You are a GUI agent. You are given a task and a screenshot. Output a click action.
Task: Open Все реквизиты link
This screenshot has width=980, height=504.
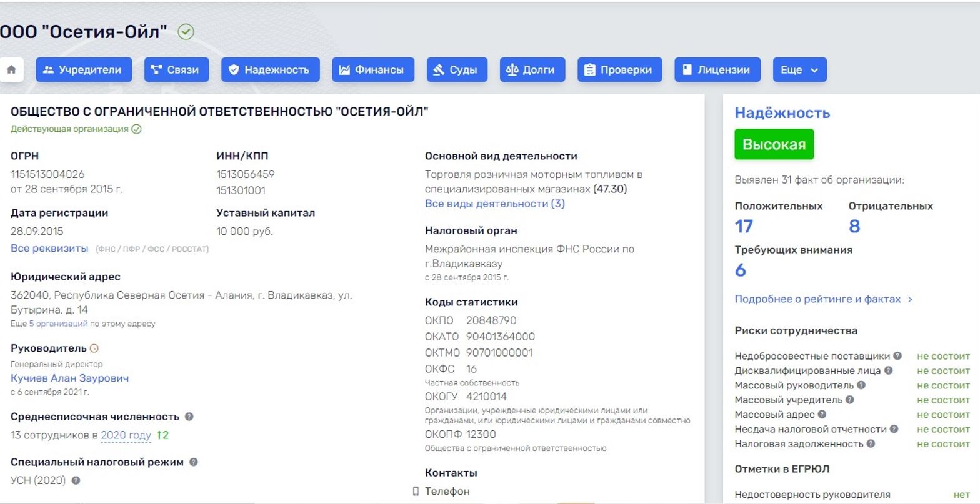(49, 249)
